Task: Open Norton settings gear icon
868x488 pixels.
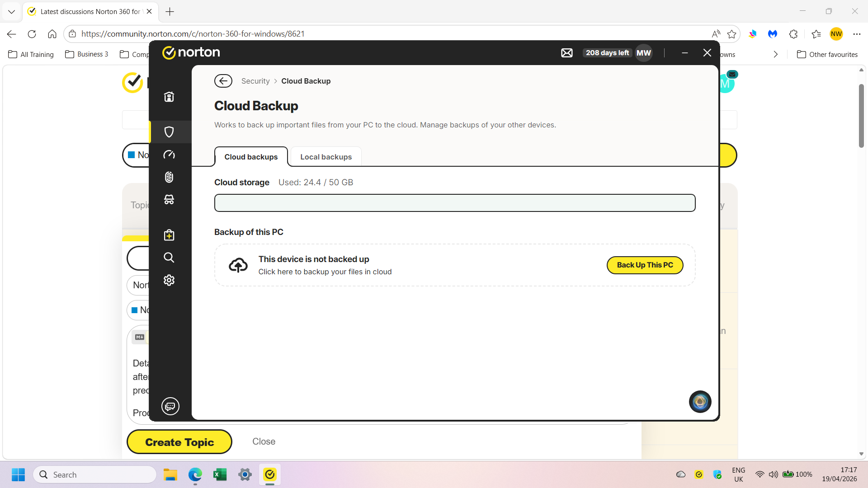Action: (x=169, y=280)
